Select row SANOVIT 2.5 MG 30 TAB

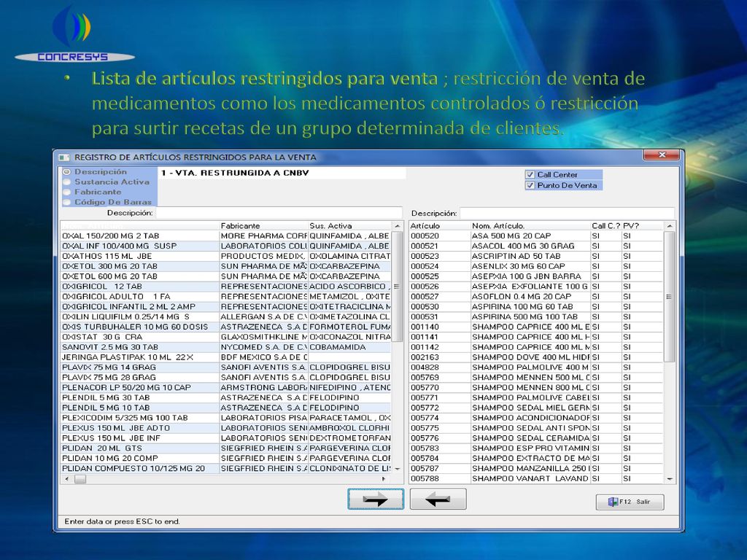click(x=226, y=347)
